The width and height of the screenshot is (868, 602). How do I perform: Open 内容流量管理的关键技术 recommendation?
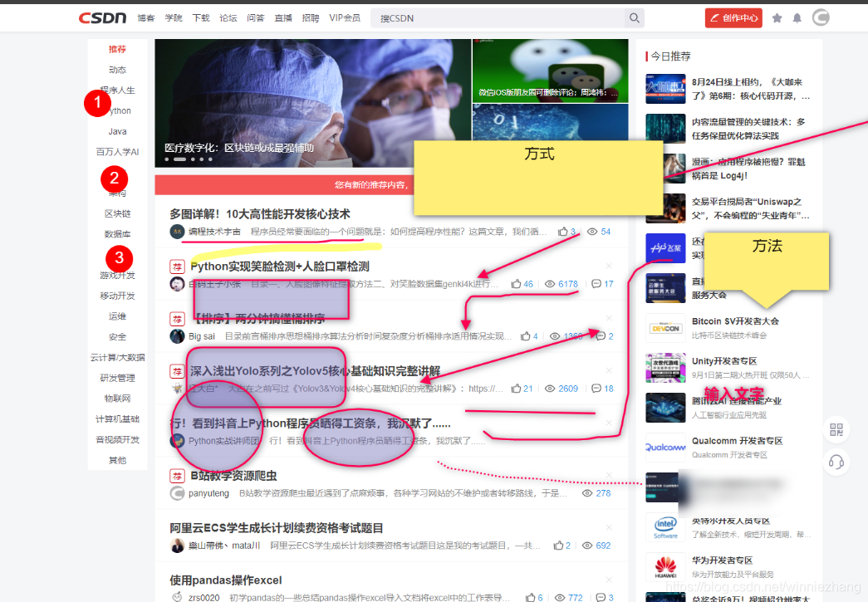[x=748, y=129]
